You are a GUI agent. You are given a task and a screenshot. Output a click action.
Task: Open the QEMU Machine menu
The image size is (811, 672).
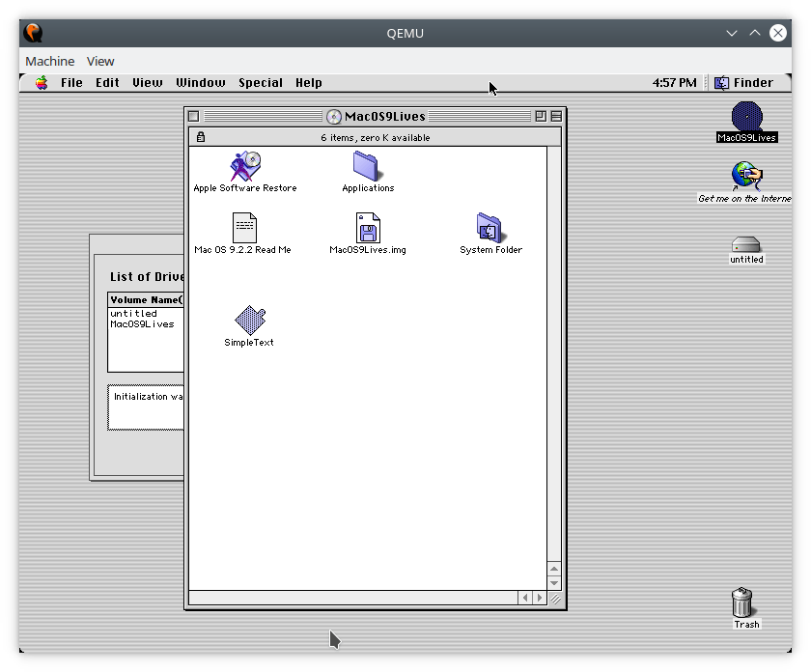pyautogui.click(x=49, y=60)
